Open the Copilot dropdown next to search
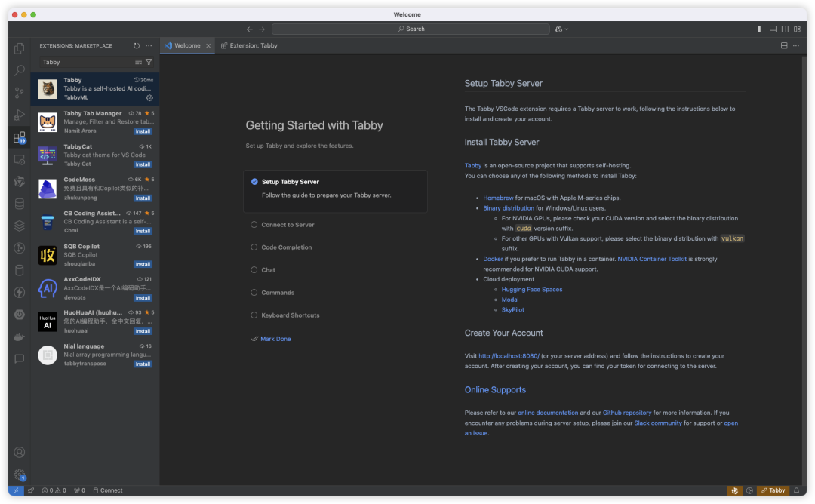The width and height of the screenshot is (815, 504). tap(561, 29)
